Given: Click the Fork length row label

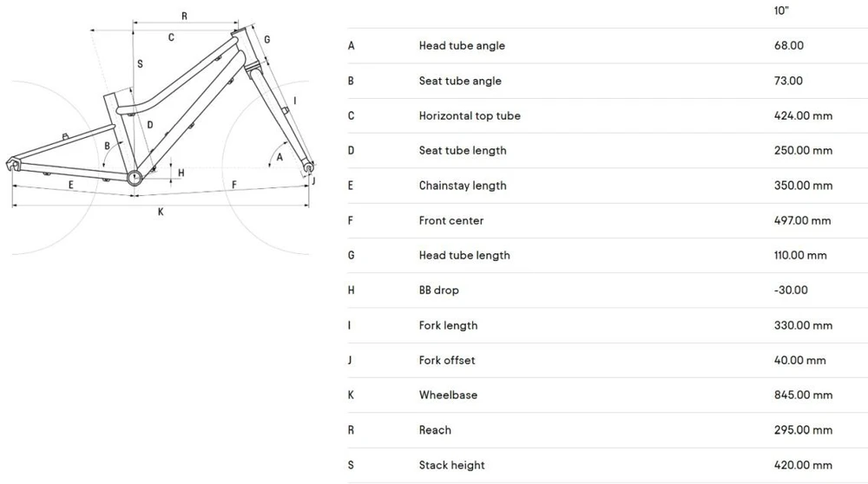Looking at the screenshot, I should pyautogui.click(x=448, y=325).
